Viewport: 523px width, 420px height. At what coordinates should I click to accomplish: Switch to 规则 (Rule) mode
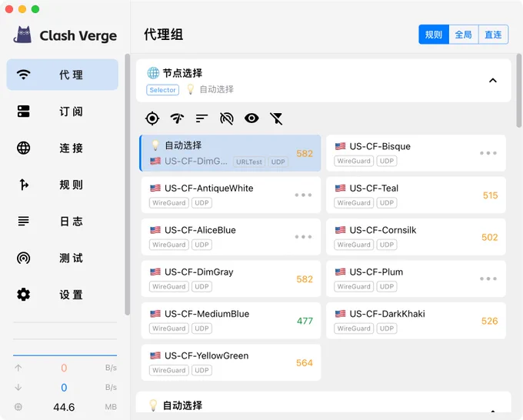(x=434, y=35)
